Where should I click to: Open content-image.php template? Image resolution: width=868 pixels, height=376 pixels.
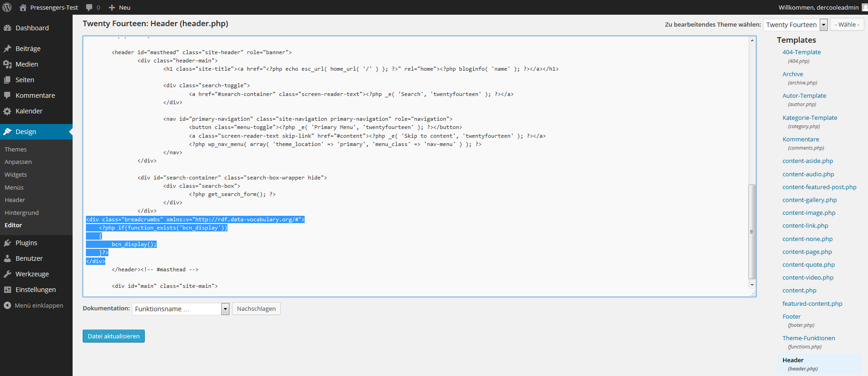pyautogui.click(x=809, y=213)
